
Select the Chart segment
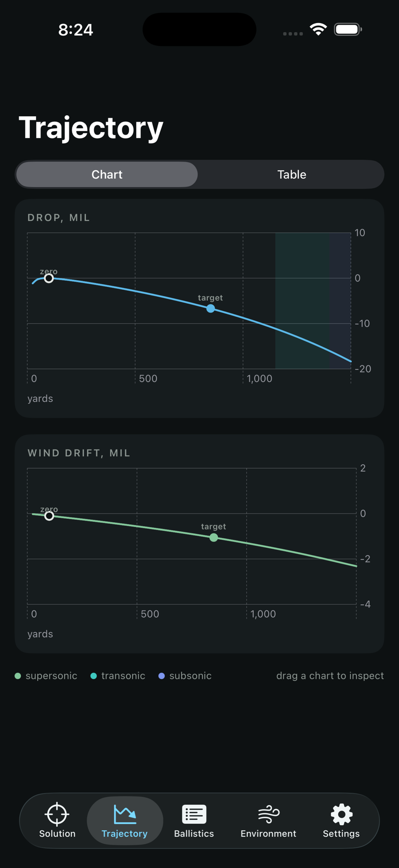point(107,174)
